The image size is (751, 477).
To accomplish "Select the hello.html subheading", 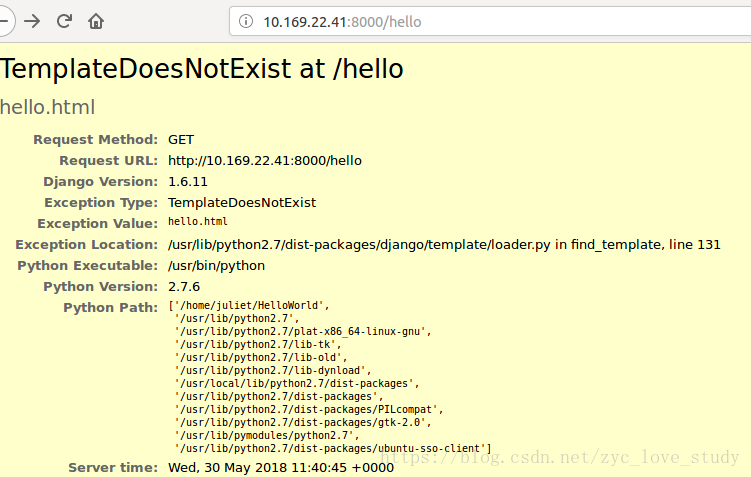I will (x=47, y=107).
